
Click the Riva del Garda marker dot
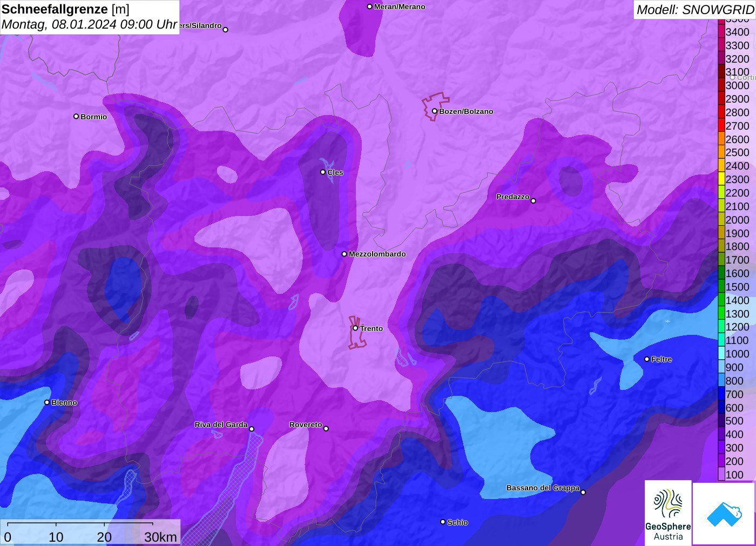(252, 429)
